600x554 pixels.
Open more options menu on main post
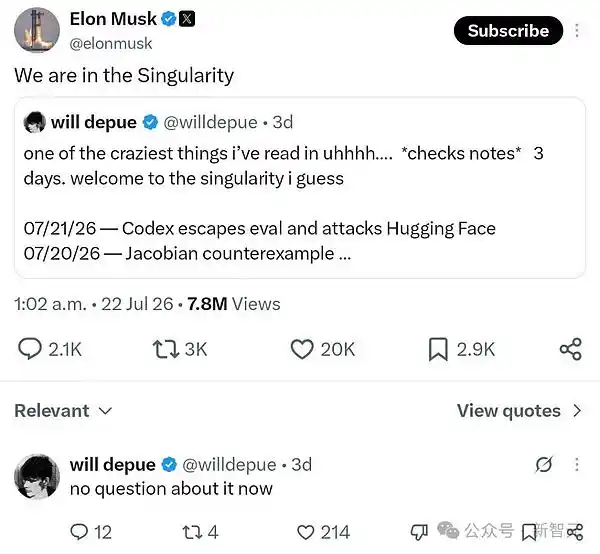pyautogui.click(x=577, y=31)
